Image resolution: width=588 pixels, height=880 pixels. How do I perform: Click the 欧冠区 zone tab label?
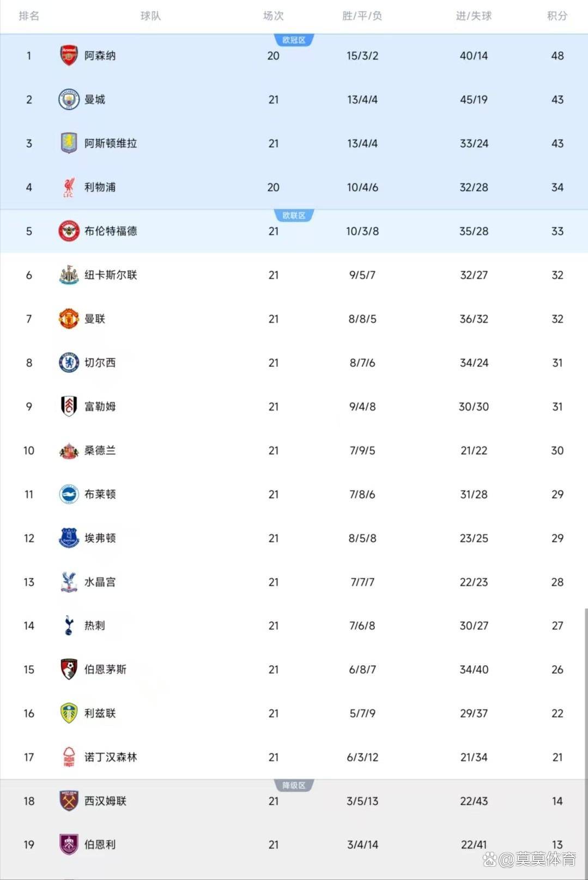pyautogui.click(x=294, y=40)
